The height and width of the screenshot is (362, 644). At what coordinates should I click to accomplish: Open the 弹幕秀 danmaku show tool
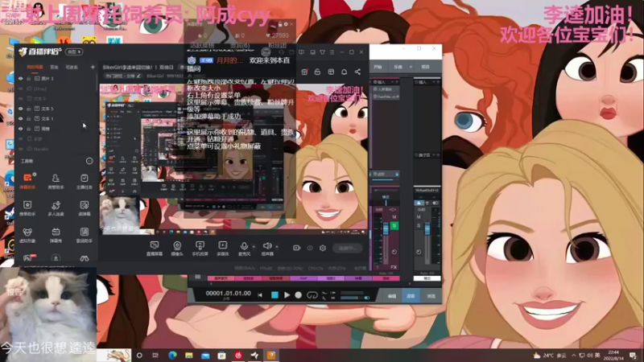click(56, 235)
